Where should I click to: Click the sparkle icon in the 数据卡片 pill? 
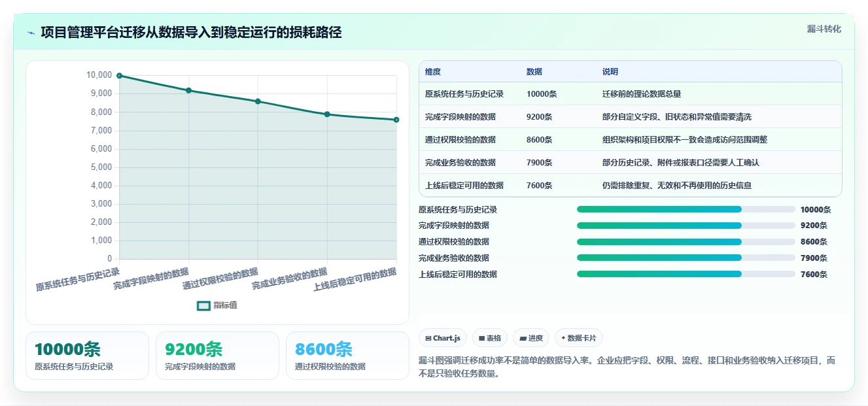563,338
